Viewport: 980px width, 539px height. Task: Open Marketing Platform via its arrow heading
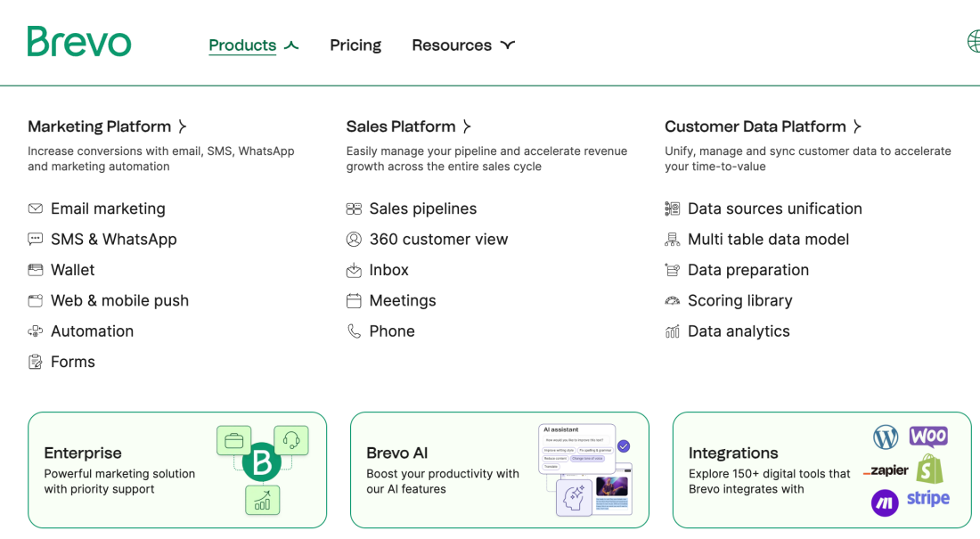point(107,127)
